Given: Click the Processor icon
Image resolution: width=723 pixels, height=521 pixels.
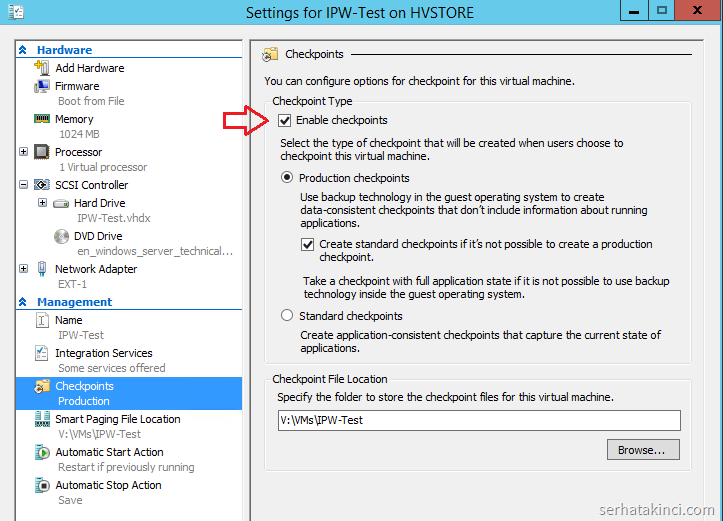Looking at the screenshot, I should (41, 152).
